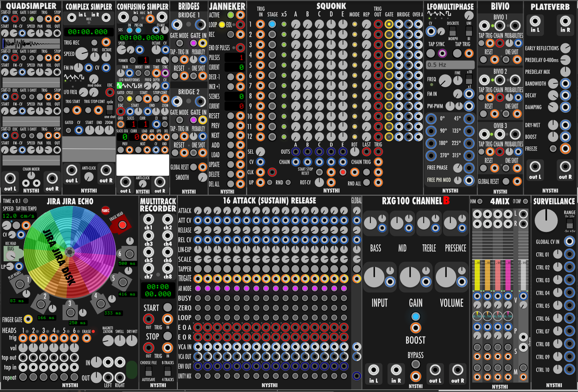This screenshot has width=578, height=392.
Task: Flip the CHOOSE FILE / AUTOSAVE switch
Action: [149, 371]
